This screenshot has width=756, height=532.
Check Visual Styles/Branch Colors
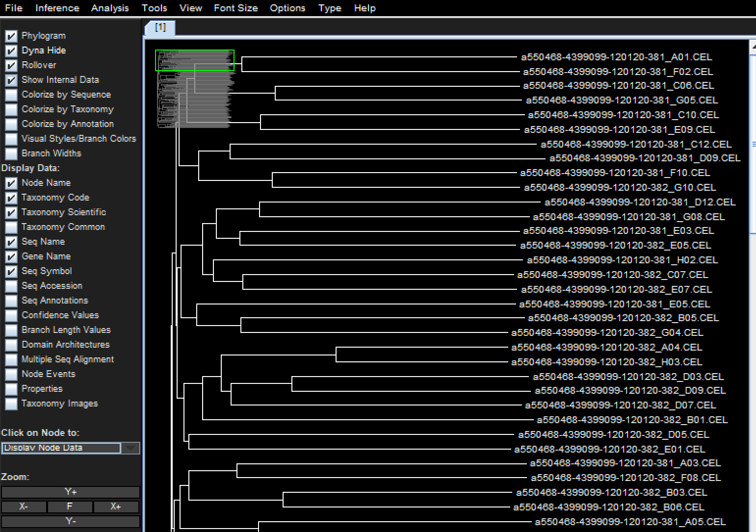click(x=11, y=139)
